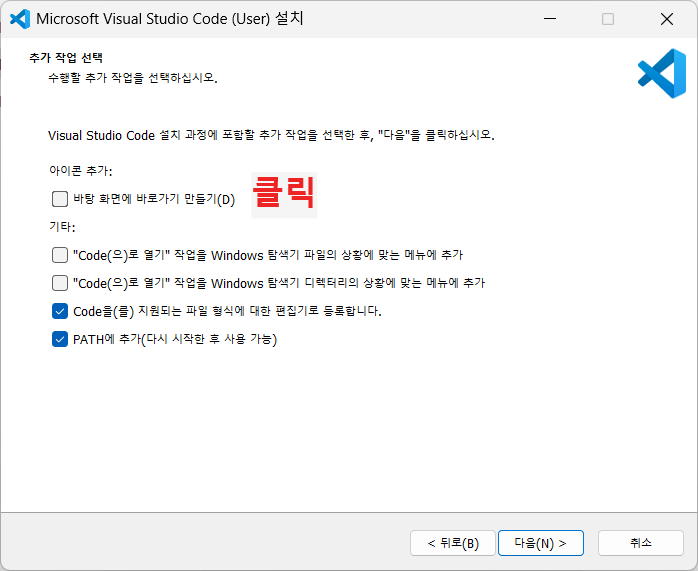Uncheck registering Code as editor for supported files
The width and height of the screenshot is (698, 571).
click(60, 311)
